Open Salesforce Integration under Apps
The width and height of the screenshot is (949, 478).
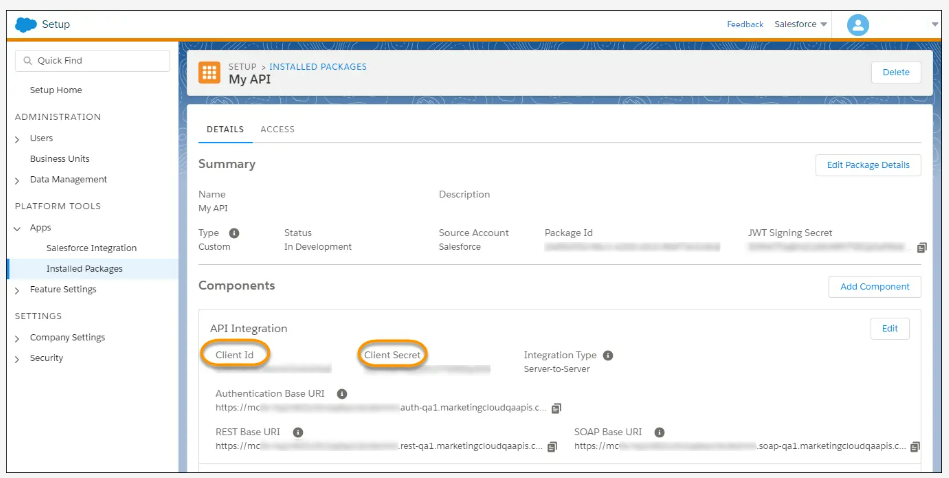click(91, 248)
